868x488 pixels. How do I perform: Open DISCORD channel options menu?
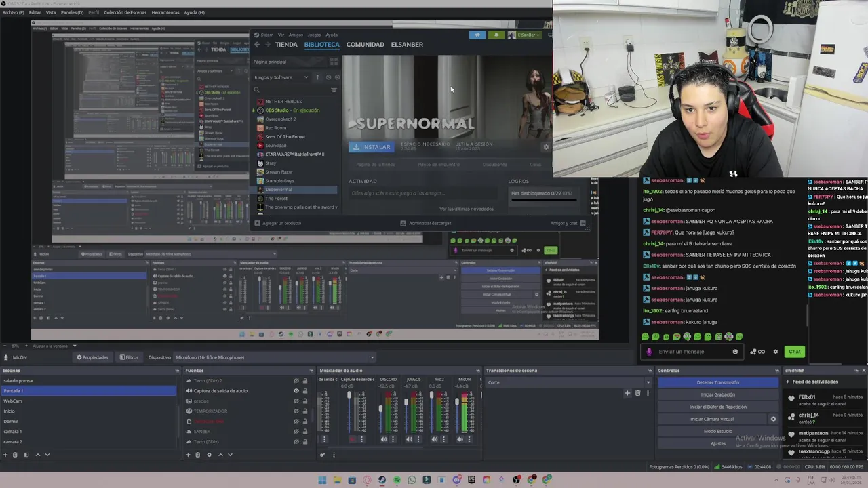[392, 439]
